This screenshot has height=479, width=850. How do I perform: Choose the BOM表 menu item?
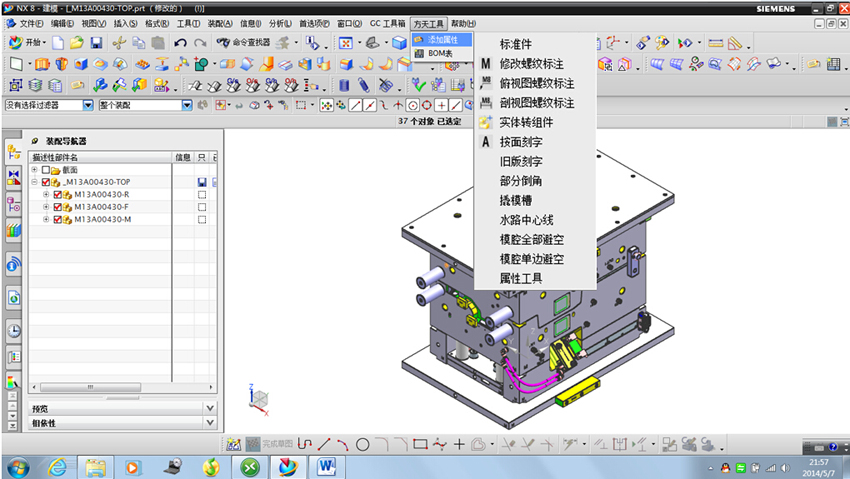click(x=440, y=53)
